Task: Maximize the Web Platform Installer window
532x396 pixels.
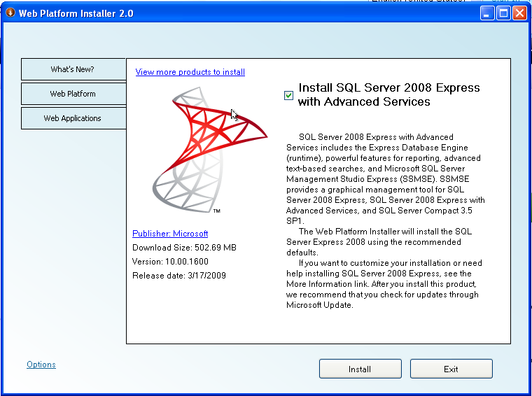Action: pyautogui.click(x=504, y=13)
